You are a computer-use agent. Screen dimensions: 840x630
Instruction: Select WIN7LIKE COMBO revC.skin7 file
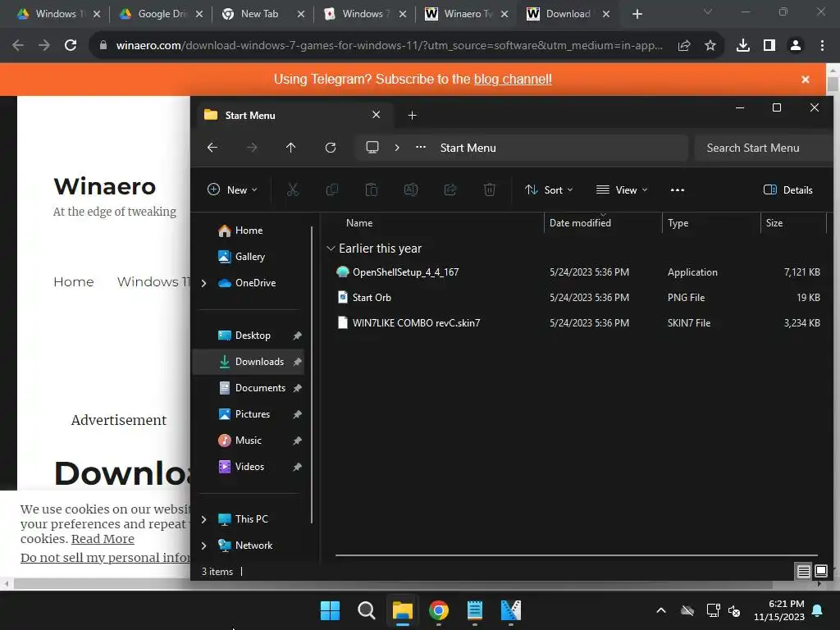[416, 323]
